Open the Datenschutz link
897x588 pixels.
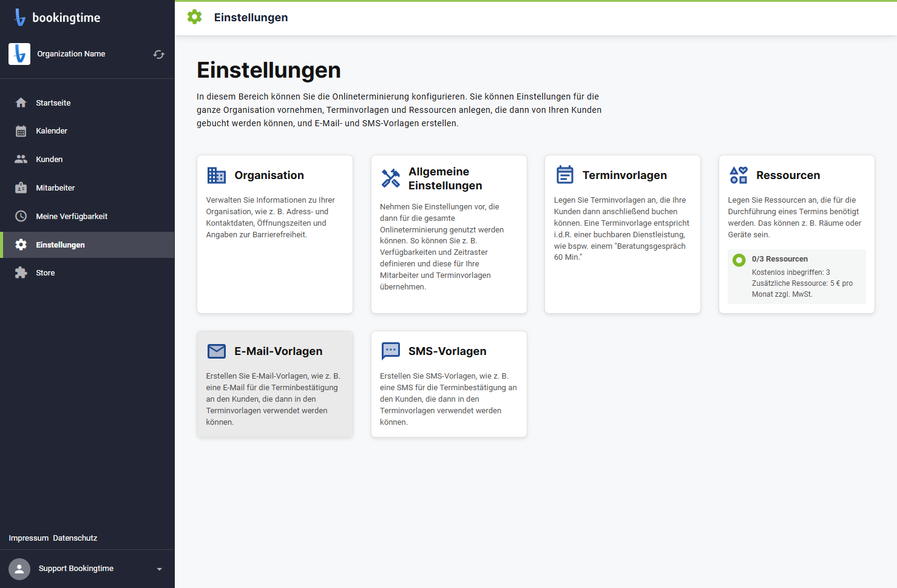[75, 538]
